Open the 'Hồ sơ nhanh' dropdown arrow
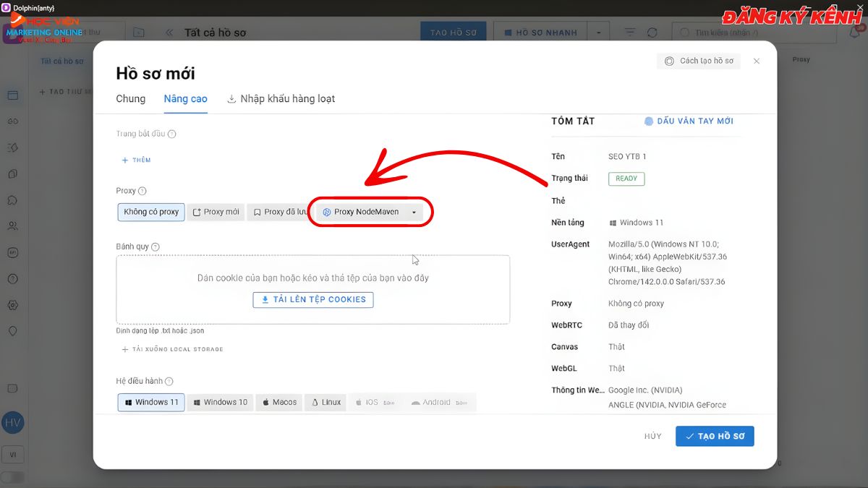The width and height of the screenshot is (868, 488). pyautogui.click(x=598, y=33)
